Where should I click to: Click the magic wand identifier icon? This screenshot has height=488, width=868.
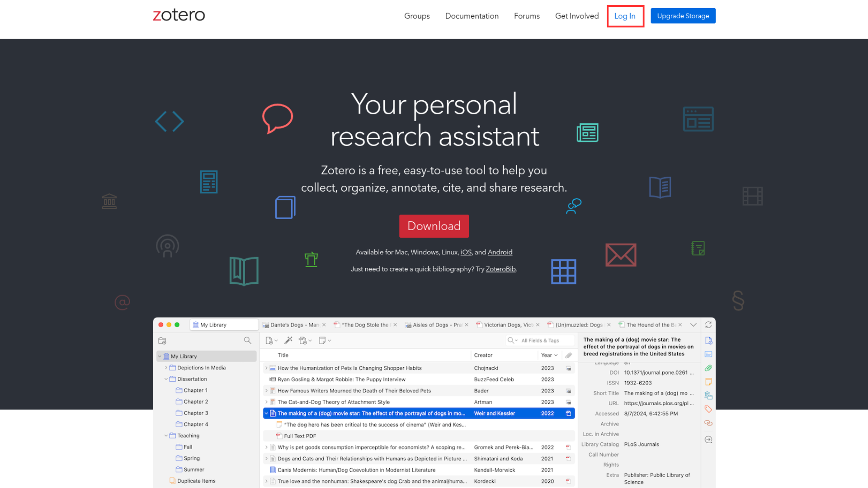(288, 341)
